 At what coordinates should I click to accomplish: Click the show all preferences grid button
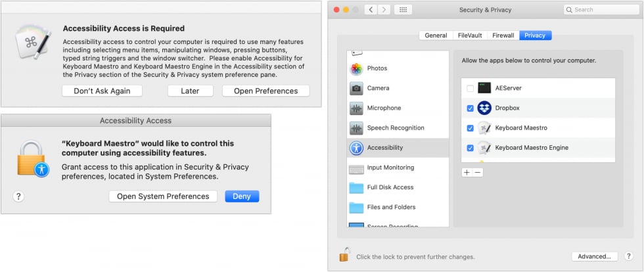403,10
